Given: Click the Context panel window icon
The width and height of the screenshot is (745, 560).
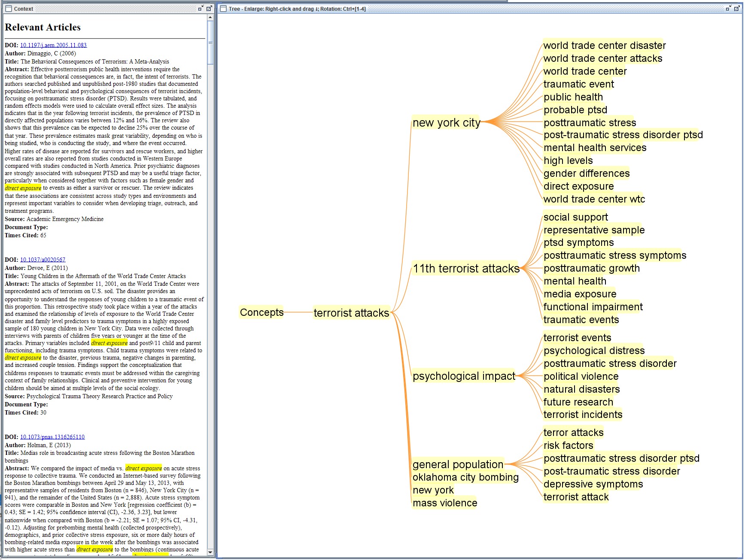Looking at the screenshot, I should point(9,9).
